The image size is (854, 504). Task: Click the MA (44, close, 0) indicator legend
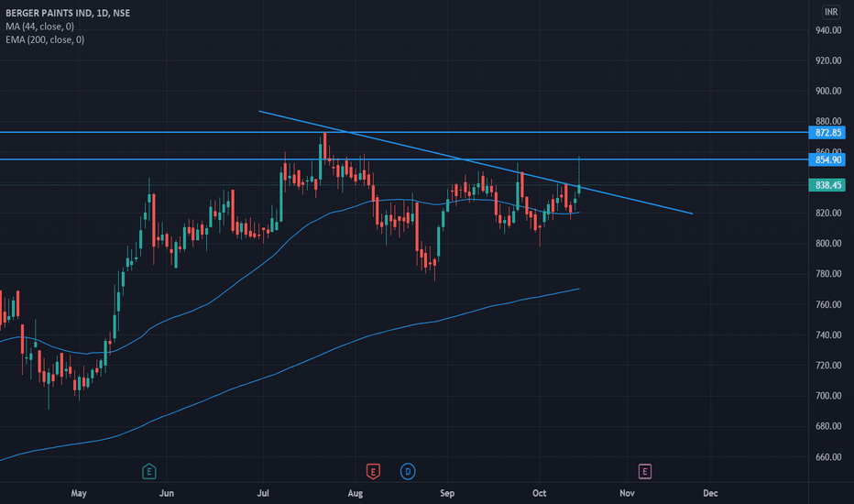coord(39,27)
